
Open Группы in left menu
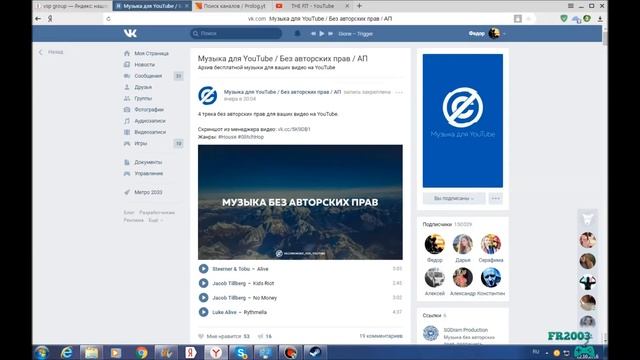143,98
